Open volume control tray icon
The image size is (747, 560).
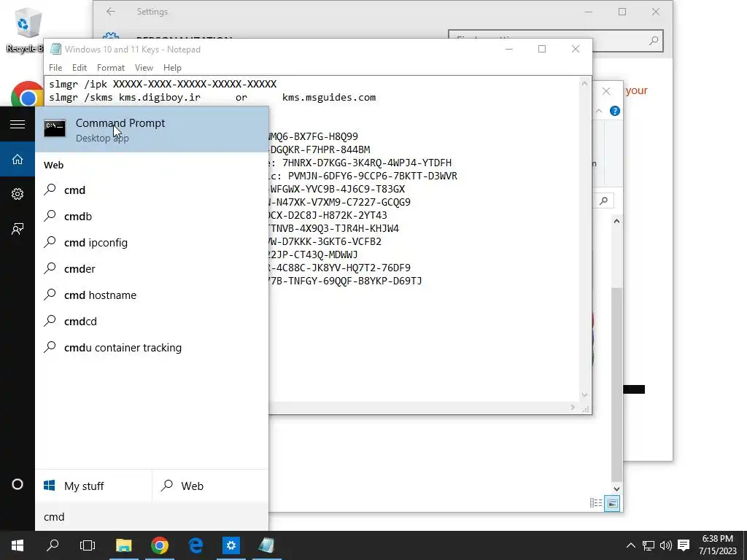click(665, 545)
